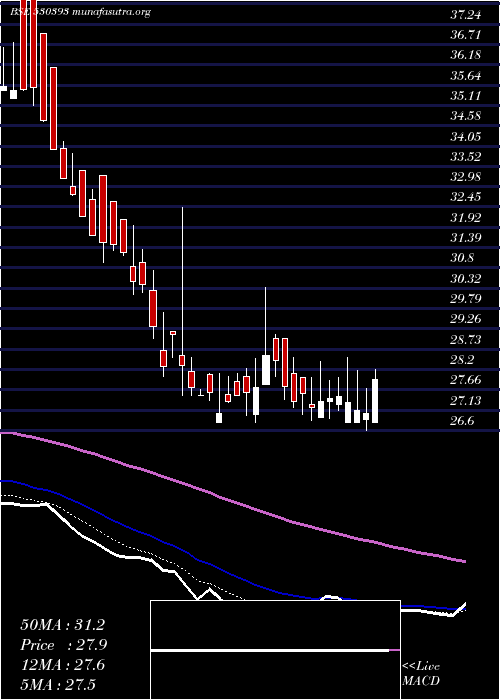Click the 28.73 axis value
The width and height of the screenshot is (500, 700).
465,340
